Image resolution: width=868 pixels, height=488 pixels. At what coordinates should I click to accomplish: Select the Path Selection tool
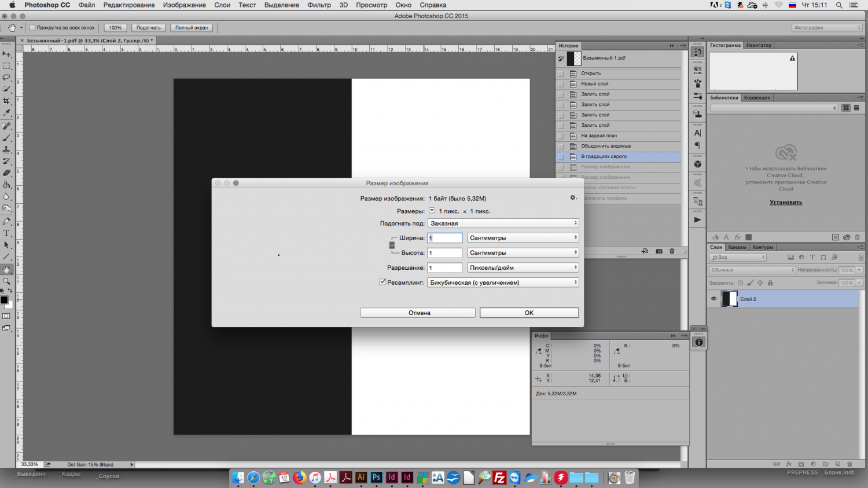click(x=6, y=245)
